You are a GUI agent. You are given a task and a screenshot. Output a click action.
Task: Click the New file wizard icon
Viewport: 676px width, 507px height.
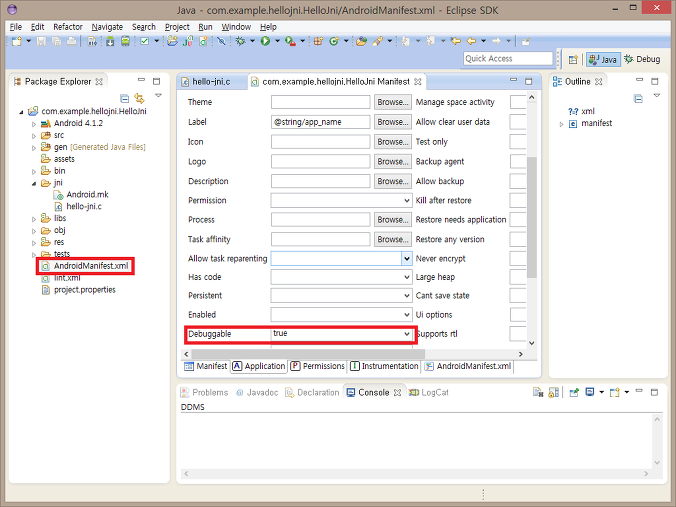(17, 41)
